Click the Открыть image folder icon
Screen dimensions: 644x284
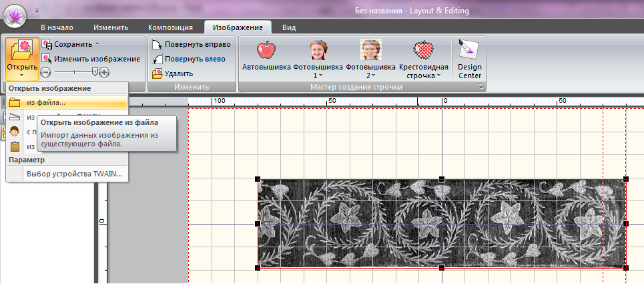coord(22,50)
